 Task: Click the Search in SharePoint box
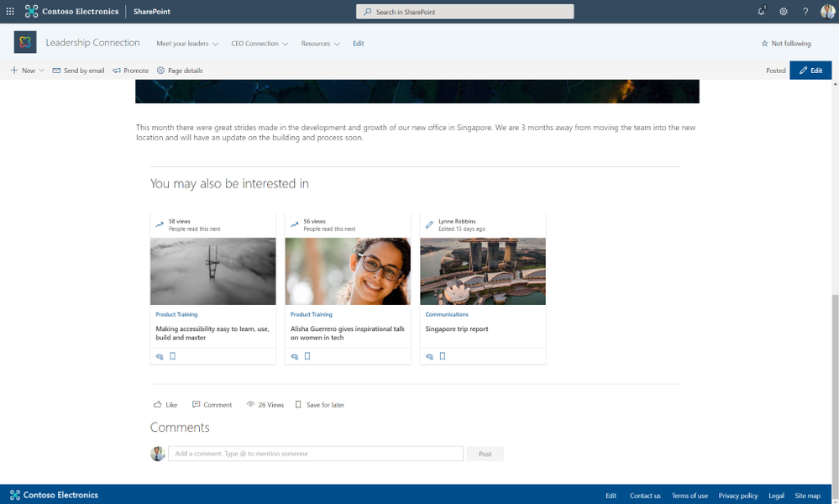465,11
